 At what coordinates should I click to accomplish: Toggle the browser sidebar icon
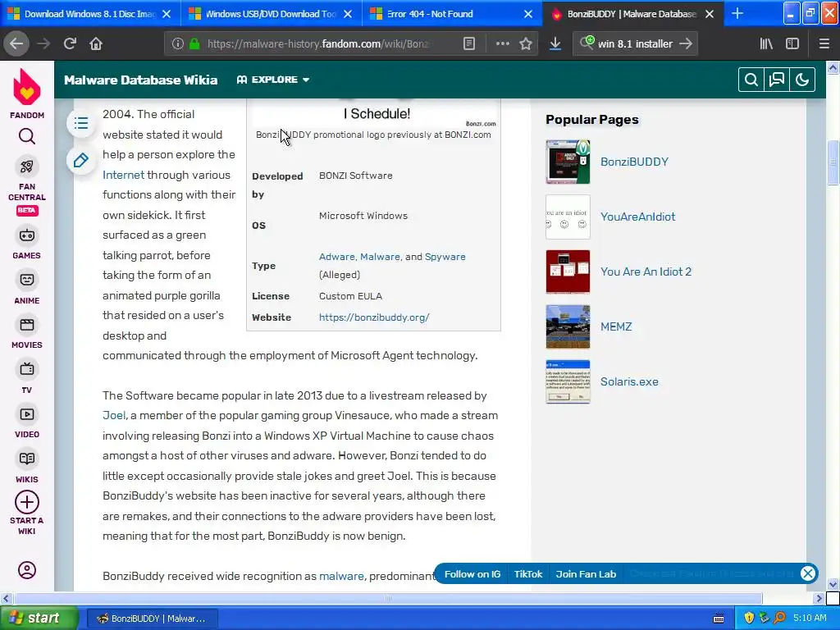coord(792,44)
